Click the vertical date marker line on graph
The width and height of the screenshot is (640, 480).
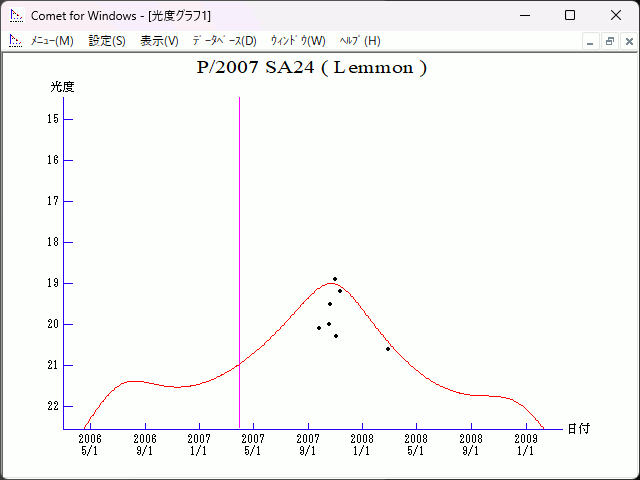point(239,250)
